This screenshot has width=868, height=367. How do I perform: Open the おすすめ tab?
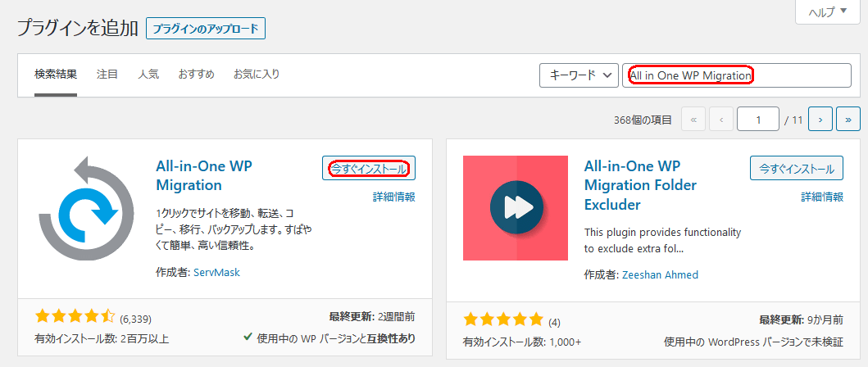pyautogui.click(x=196, y=75)
